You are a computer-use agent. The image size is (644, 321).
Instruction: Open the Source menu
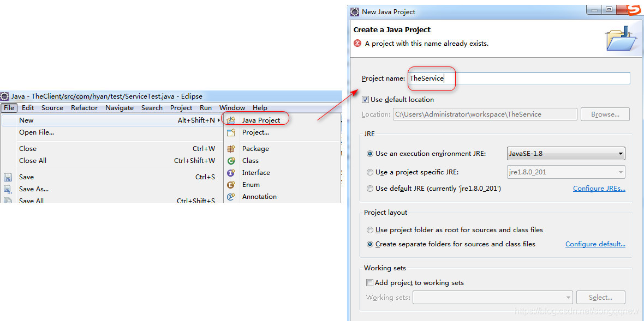52,108
